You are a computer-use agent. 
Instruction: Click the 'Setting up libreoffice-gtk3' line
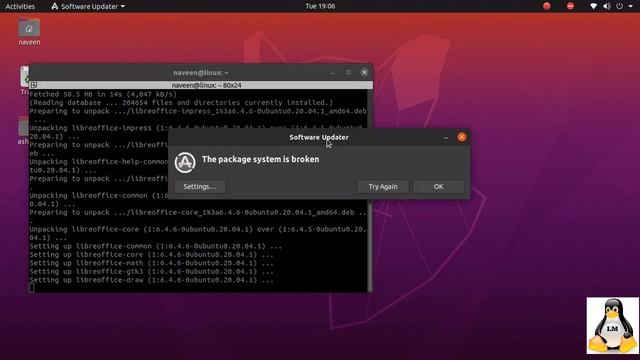tap(151, 271)
